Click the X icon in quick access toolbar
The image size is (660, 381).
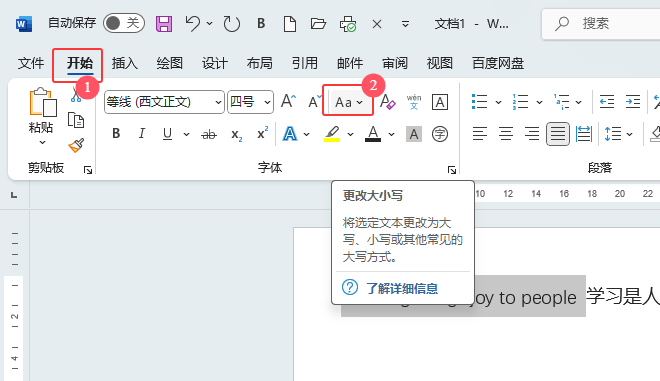point(377,24)
